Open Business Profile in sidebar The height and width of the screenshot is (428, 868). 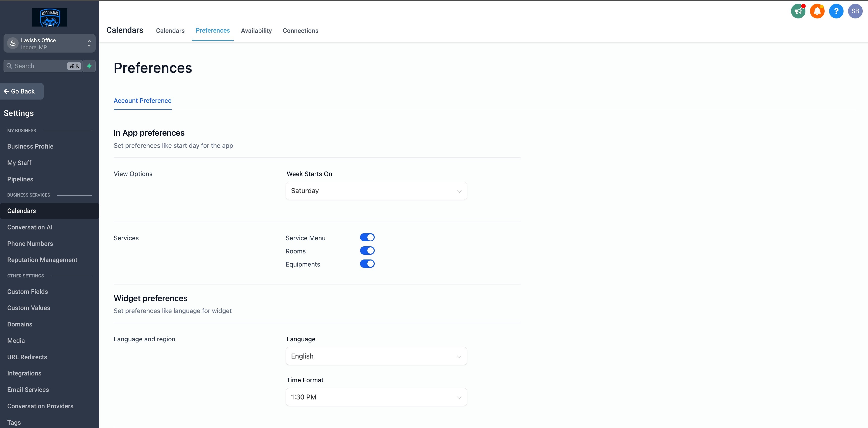pos(30,146)
